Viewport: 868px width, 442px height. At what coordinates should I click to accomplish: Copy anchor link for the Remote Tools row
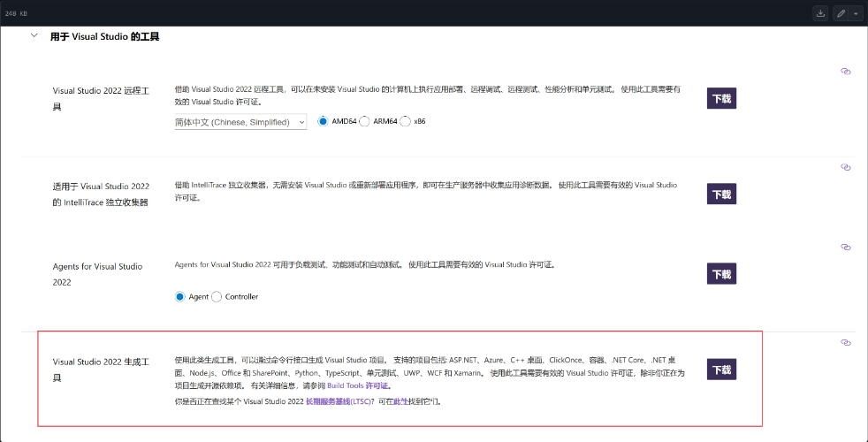(845, 71)
